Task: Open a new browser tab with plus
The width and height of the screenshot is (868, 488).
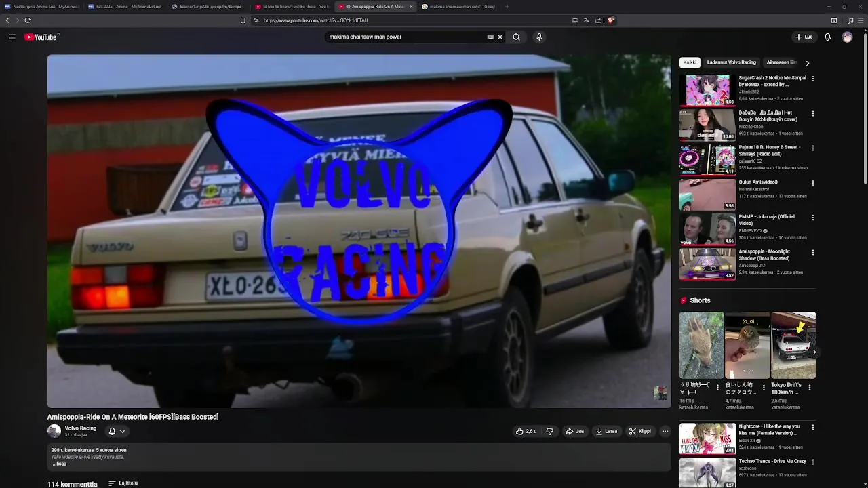Action: pyautogui.click(x=507, y=7)
